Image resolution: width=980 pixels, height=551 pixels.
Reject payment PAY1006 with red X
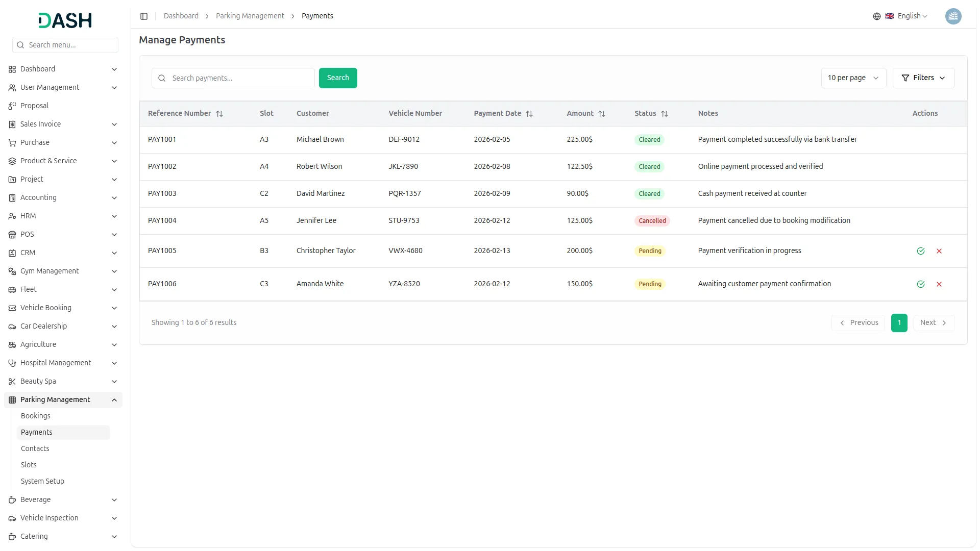[x=939, y=284]
